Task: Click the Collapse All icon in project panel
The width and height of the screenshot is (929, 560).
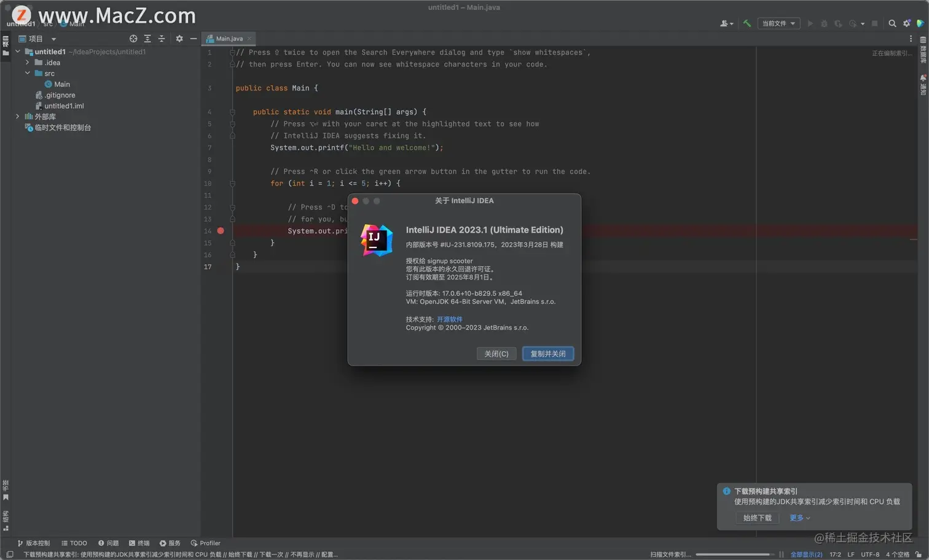Action: coord(162,38)
